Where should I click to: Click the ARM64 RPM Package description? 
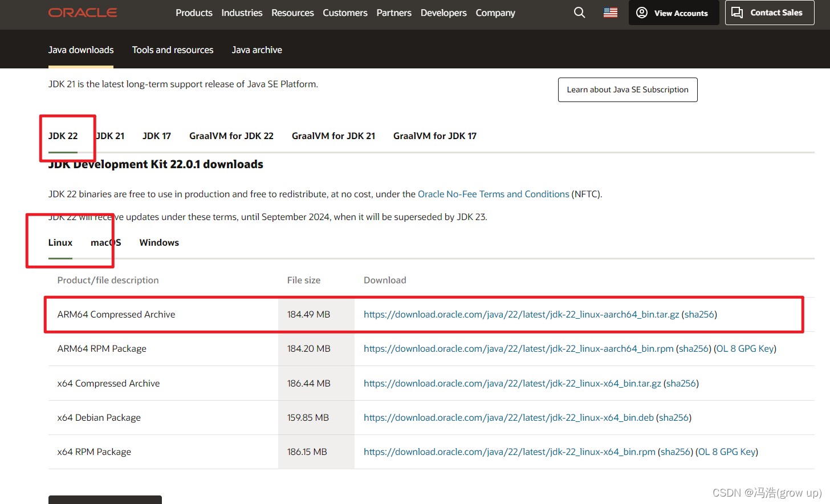102,348
